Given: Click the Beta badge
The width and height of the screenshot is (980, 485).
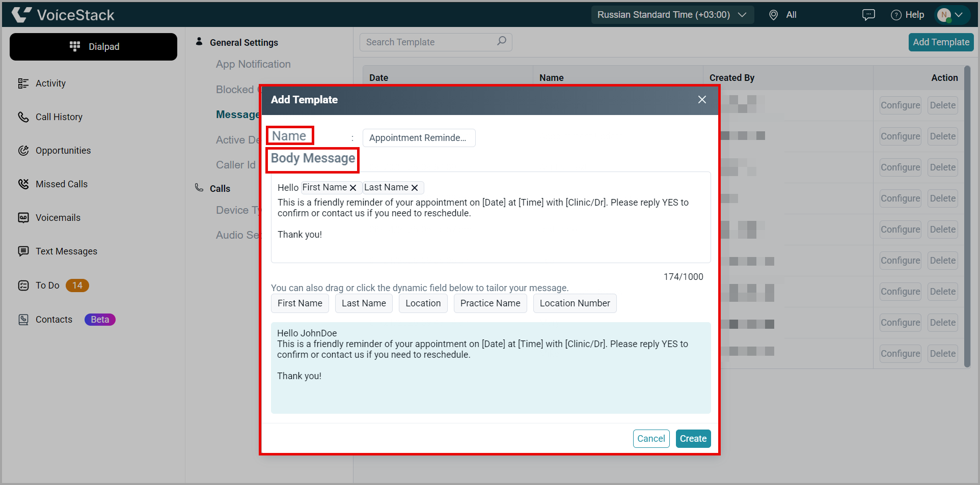Looking at the screenshot, I should 100,320.
